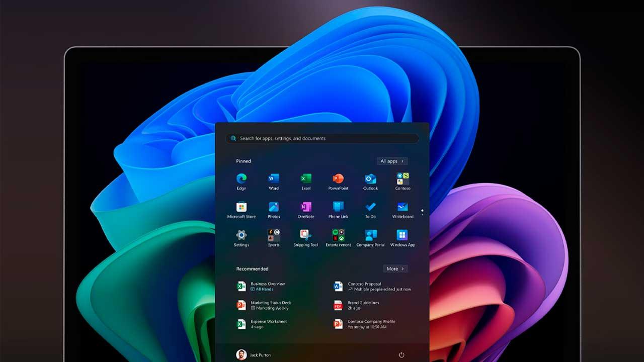Open Expense Worksheet file
The image size is (644, 362).
click(262, 324)
